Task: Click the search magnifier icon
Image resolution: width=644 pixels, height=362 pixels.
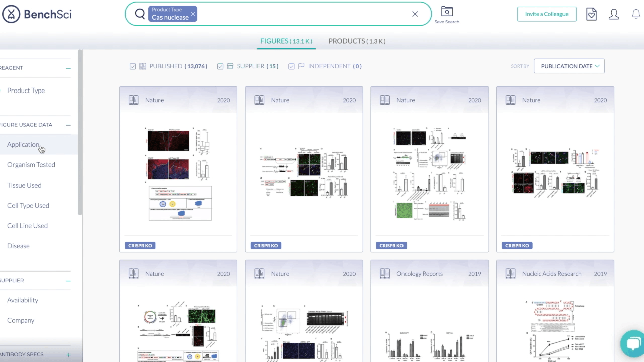Action: pyautogui.click(x=140, y=14)
